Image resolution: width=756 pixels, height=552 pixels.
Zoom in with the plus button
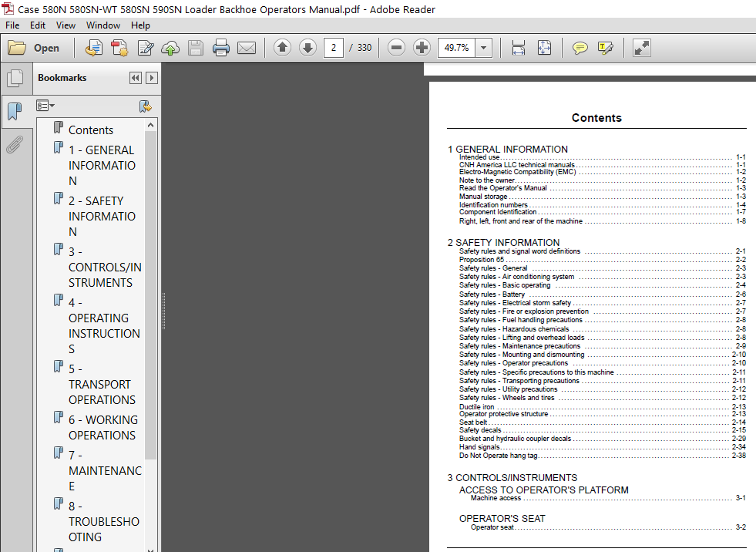tap(422, 48)
